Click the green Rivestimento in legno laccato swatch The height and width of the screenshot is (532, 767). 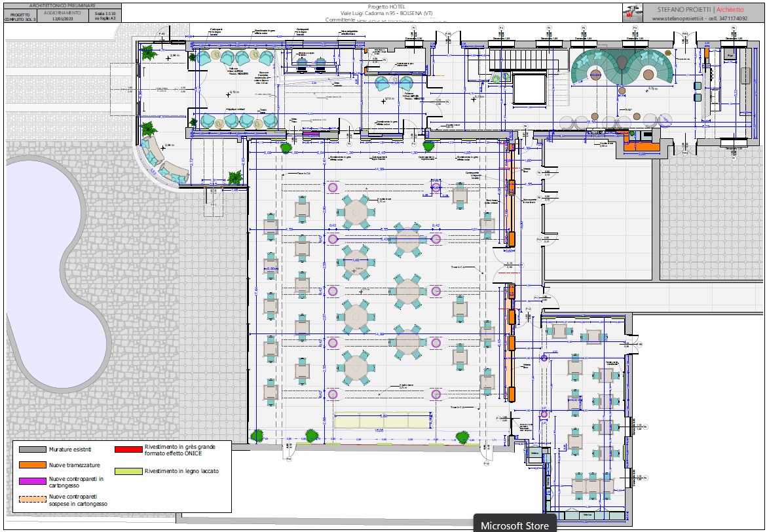coord(128,471)
